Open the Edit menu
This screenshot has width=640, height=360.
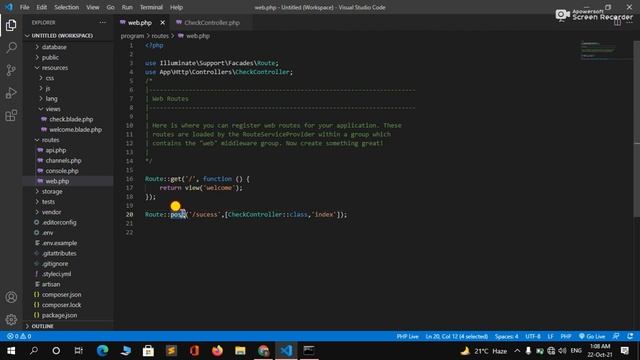[41, 7]
